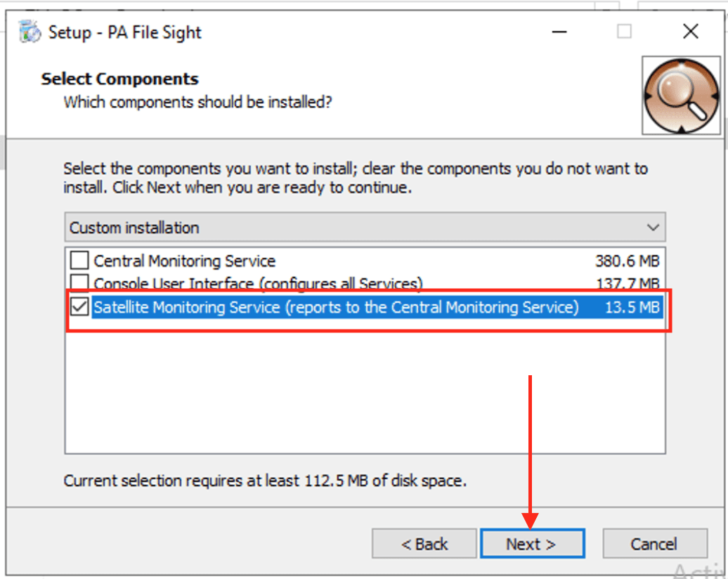Uncheck the Satellite Monitoring Service checkbox
Screen dimensions: 728x579
coord(79,307)
